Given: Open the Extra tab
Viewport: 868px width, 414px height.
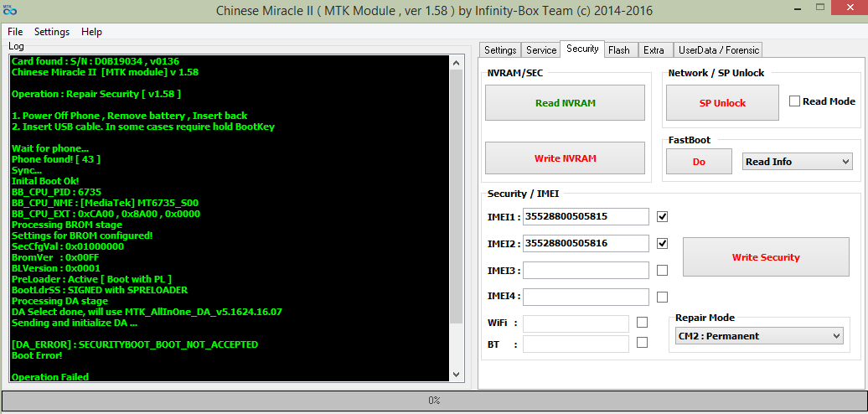Looking at the screenshot, I should (654, 49).
